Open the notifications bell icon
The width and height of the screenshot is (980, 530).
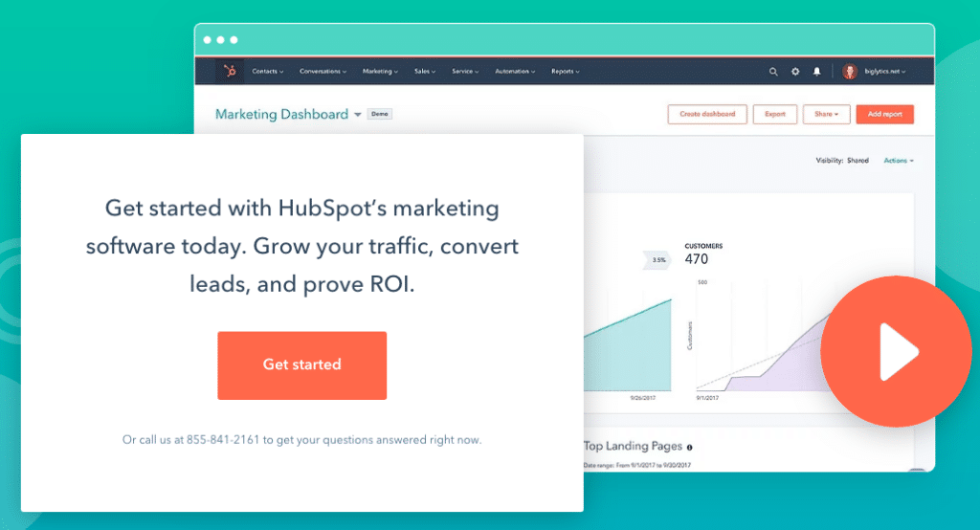pyautogui.click(x=817, y=71)
